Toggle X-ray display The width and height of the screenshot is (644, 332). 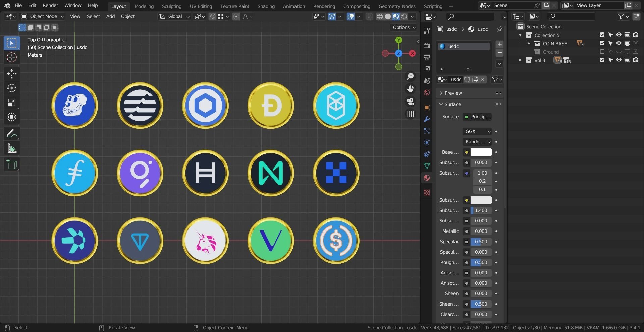click(369, 16)
